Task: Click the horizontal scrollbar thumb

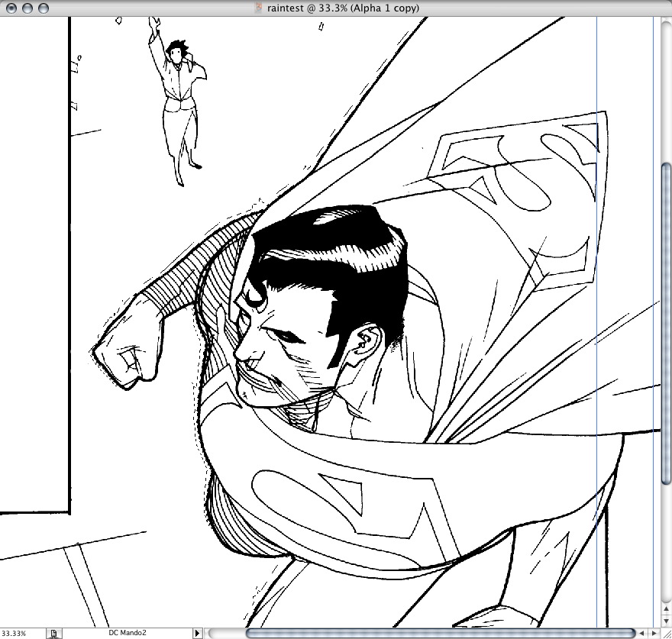Action: point(441,633)
